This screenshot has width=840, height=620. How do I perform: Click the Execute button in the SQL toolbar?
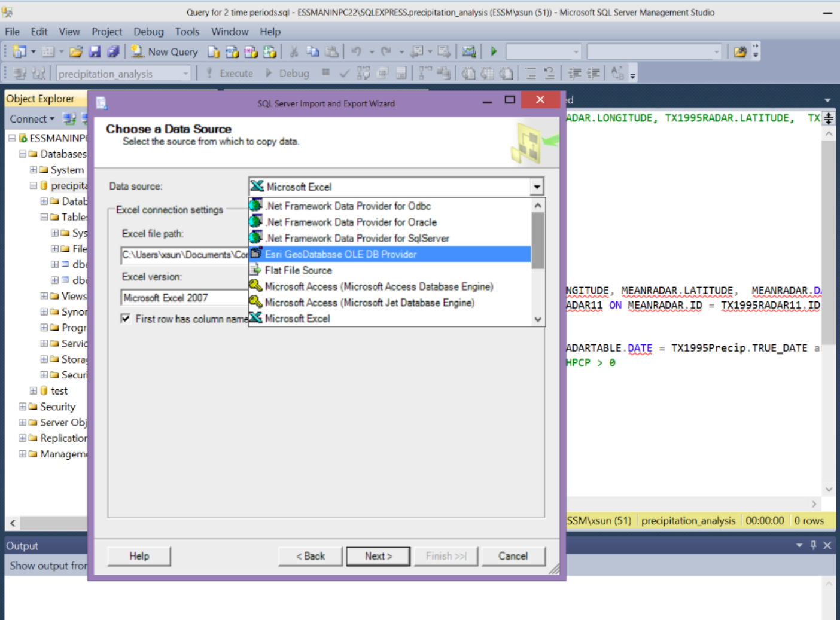click(x=230, y=73)
